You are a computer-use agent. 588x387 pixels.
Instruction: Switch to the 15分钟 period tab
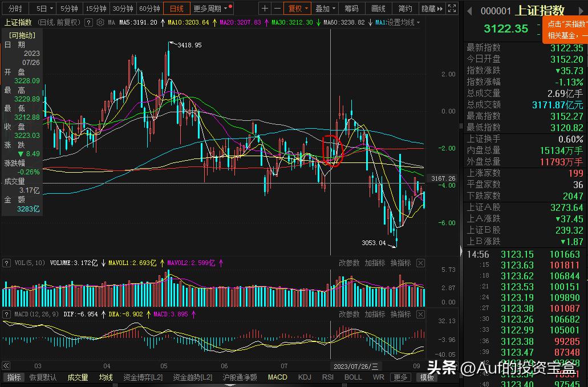coord(96,8)
